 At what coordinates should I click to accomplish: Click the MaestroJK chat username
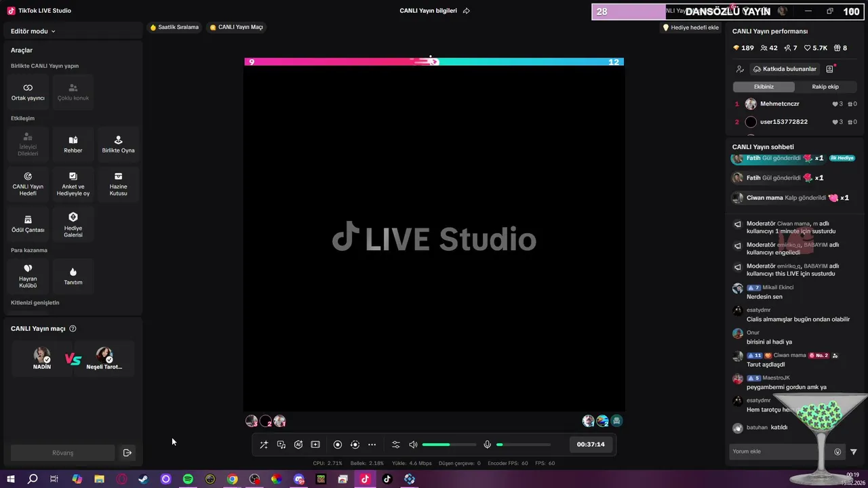776,378
